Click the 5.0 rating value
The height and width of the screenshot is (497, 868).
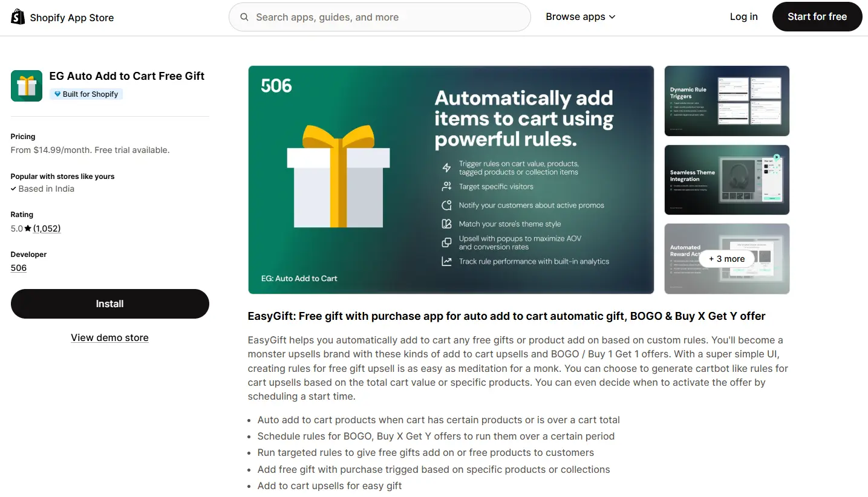coord(17,229)
